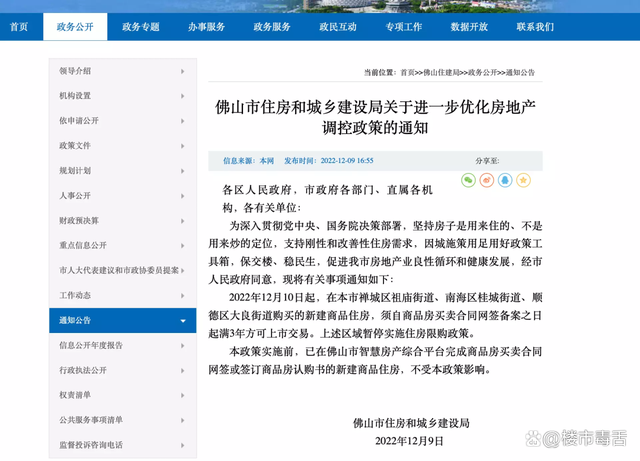This screenshot has height=461, width=640.
Task: Expand arrow beside 规划计划
Action: point(182,171)
